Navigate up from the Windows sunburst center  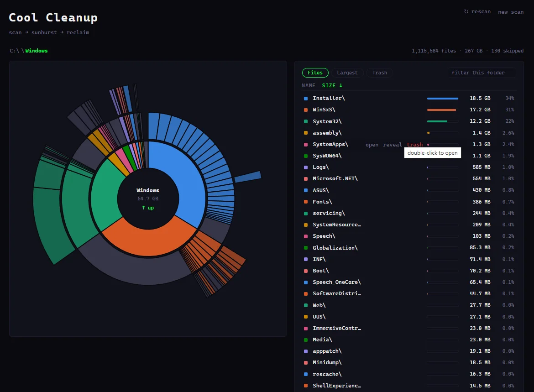click(148, 208)
